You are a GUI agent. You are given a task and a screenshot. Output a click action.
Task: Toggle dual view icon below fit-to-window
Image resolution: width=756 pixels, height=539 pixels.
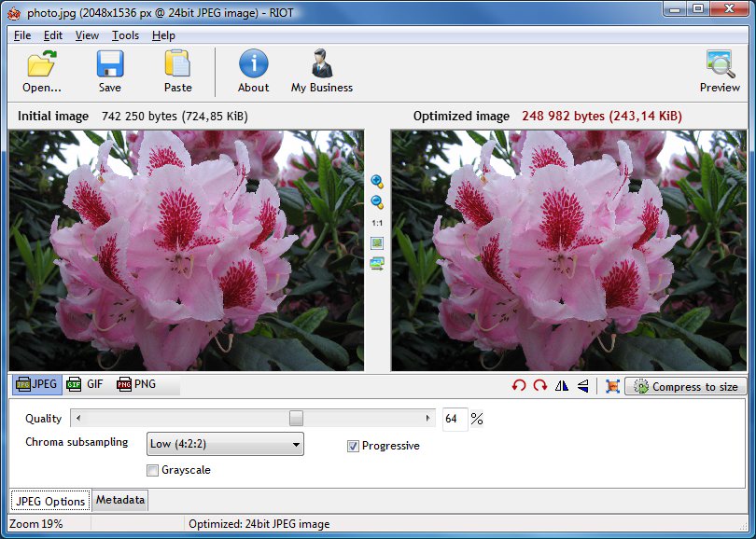377,264
